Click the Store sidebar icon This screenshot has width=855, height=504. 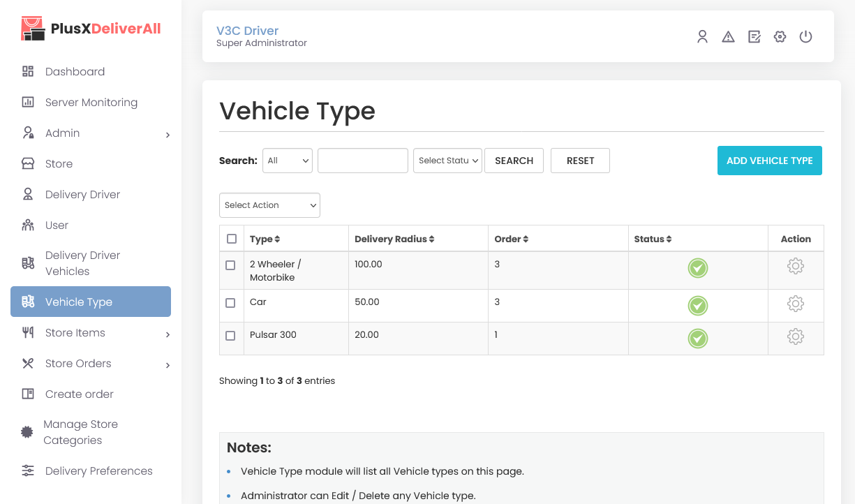coord(28,163)
